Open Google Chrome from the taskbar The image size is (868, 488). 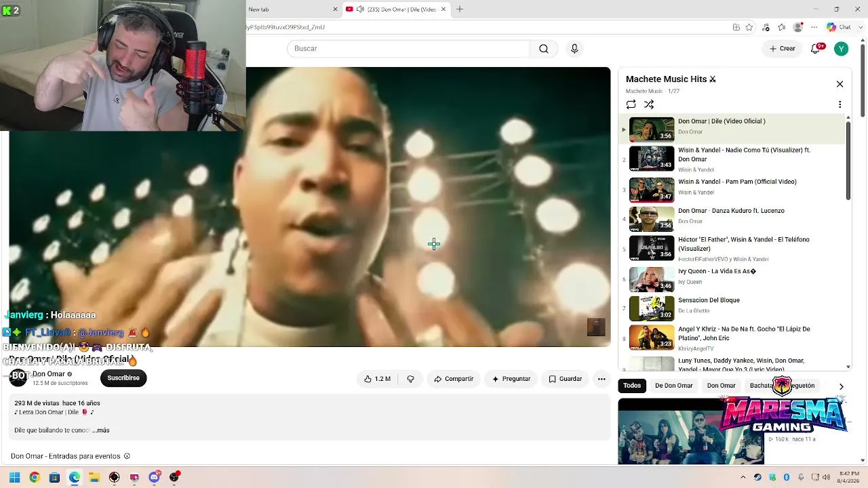(x=35, y=477)
